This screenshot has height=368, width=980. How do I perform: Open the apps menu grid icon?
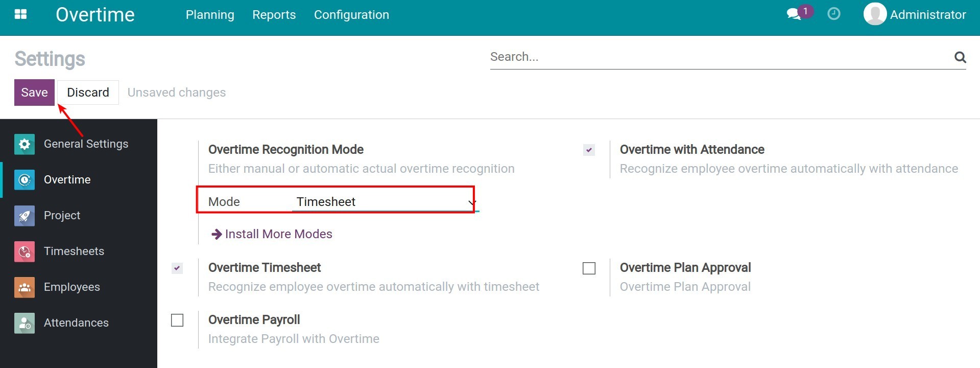[20, 14]
